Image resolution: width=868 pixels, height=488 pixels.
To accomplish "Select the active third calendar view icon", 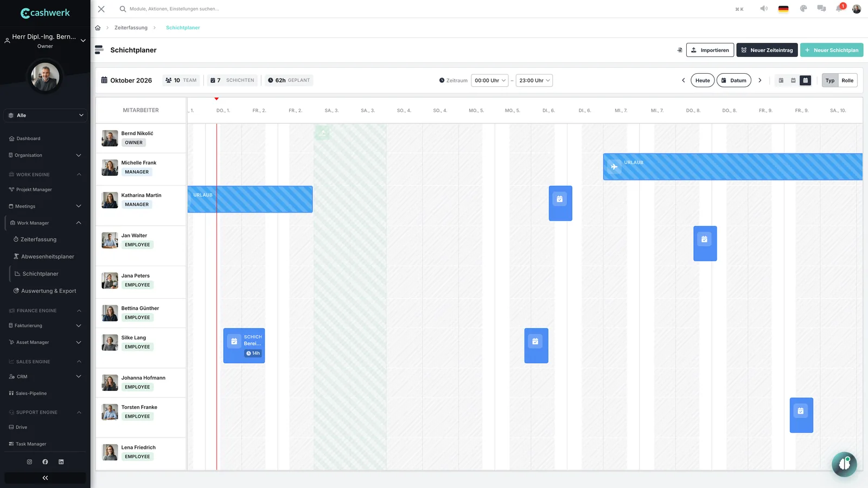I will [x=806, y=80].
